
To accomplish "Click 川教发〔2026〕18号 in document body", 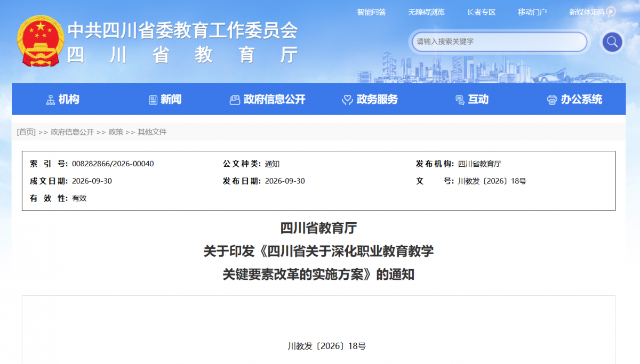I will 327,346.
